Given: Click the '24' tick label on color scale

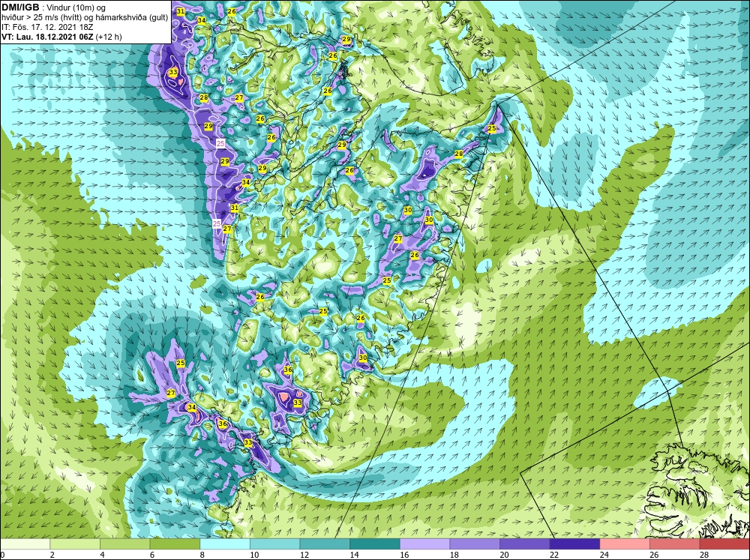Looking at the screenshot, I should pyautogui.click(x=604, y=555).
